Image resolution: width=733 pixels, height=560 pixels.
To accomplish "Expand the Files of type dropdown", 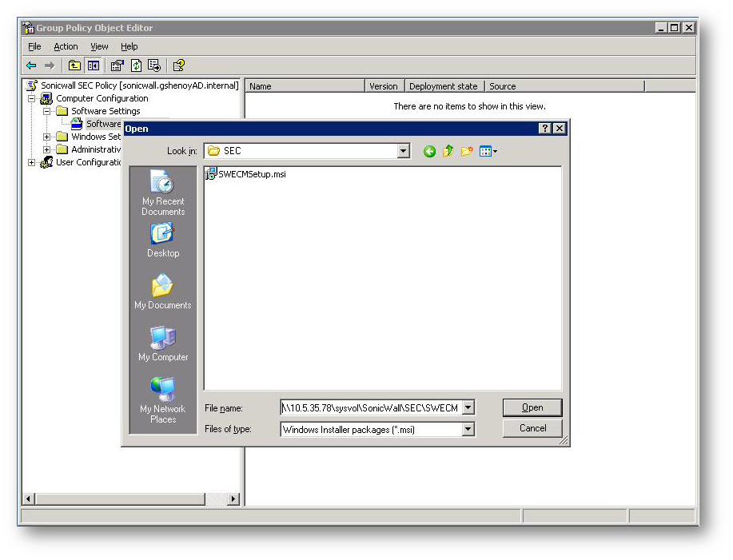I will [x=468, y=429].
